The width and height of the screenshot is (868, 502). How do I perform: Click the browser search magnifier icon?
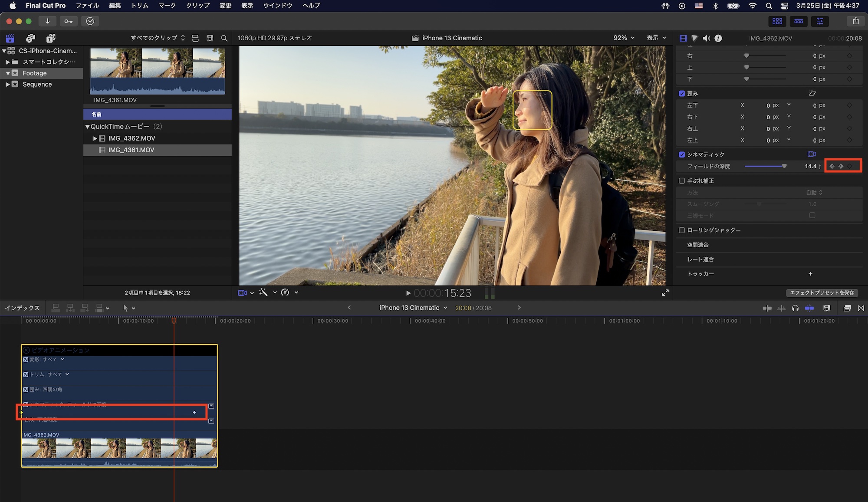click(x=224, y=38)
